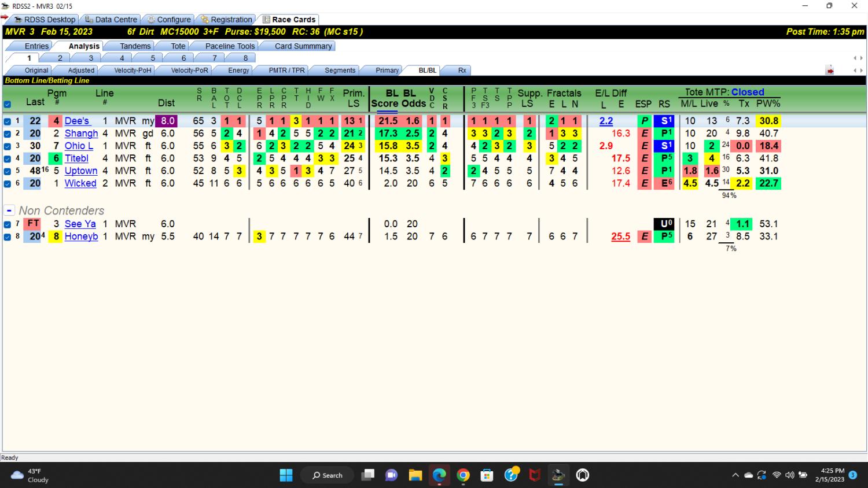Toggle the select-all checkbox in header
868x488 pixels.
pos(8,105)
